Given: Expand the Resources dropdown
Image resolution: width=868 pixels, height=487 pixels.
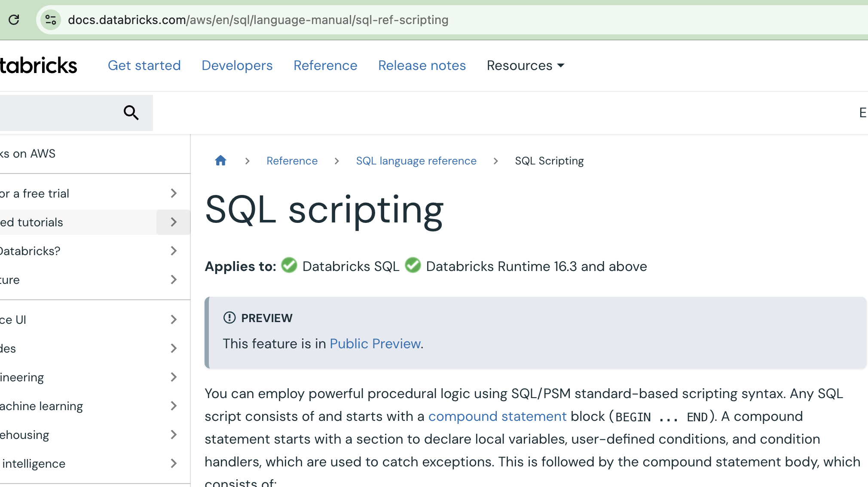Looking at the screenshot, I should point(525,65).
